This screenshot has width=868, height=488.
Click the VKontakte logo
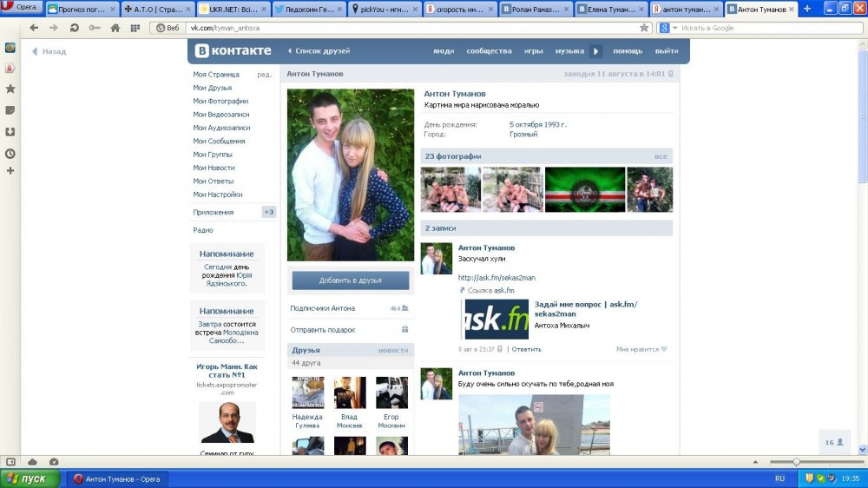pyautogui.click(x=233, y=50)
